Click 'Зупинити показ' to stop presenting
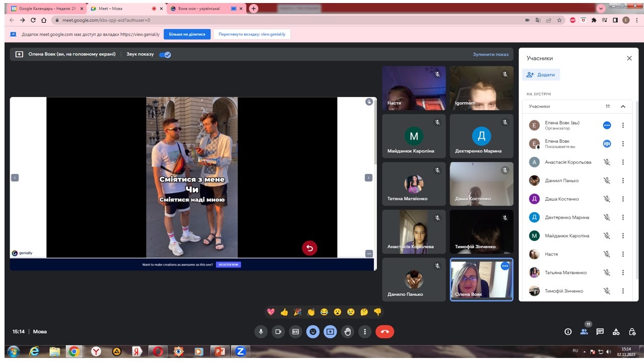Image resolution: width=644 pixels, height=362 pixels. 491,54
